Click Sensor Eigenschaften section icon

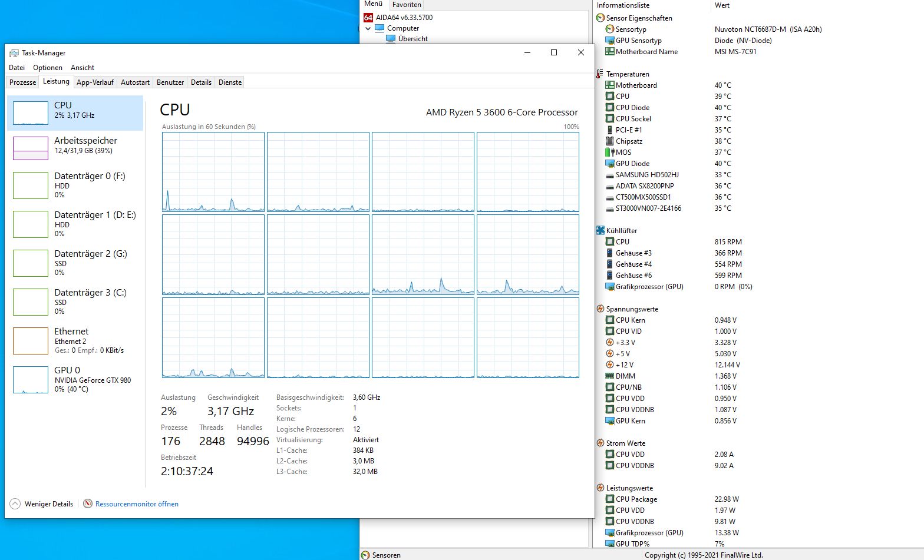pos(600,18)
